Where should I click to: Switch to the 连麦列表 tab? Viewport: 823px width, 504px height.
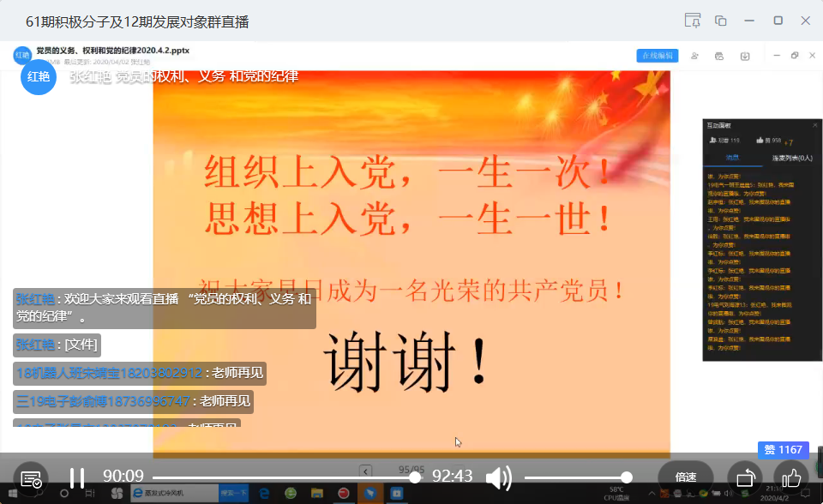(790, 158)
